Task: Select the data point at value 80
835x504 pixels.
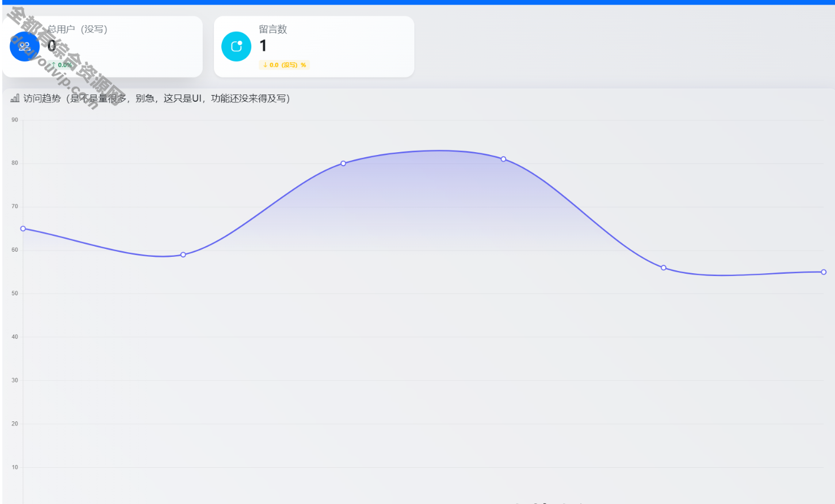Action: [343, 163]
